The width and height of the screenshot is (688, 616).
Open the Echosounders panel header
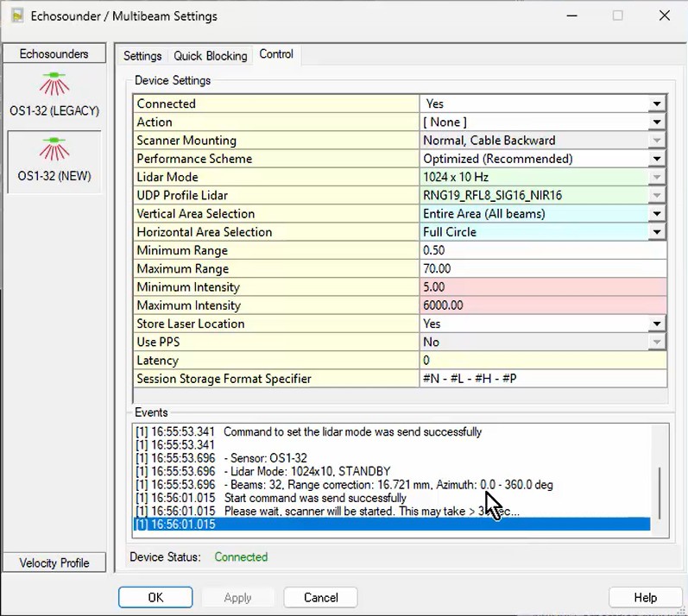pos(54,53)
